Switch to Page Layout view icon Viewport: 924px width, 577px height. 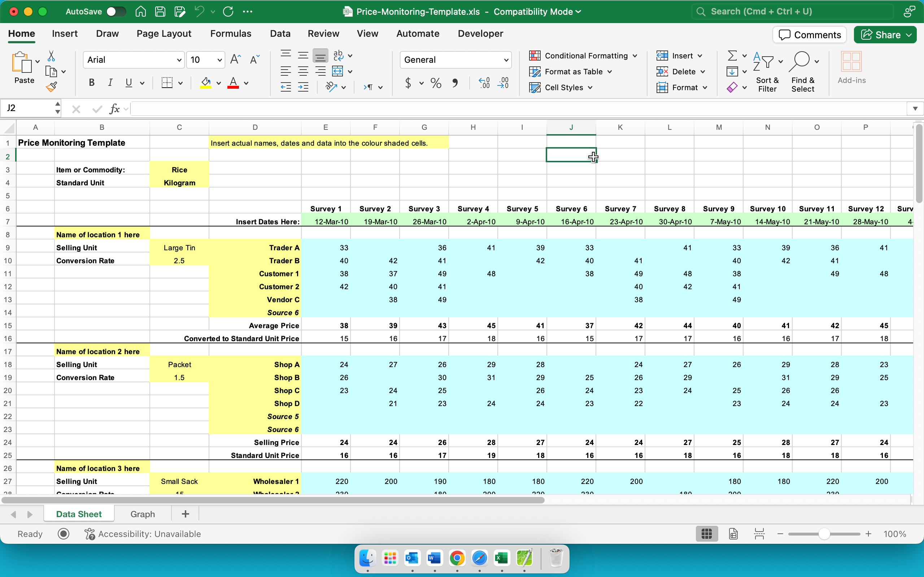733,534
